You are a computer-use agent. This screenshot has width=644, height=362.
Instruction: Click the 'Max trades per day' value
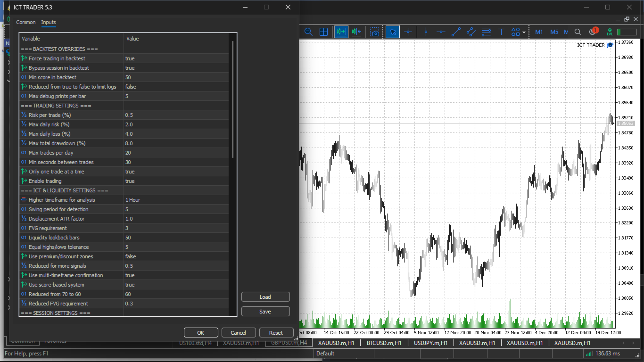176,153
